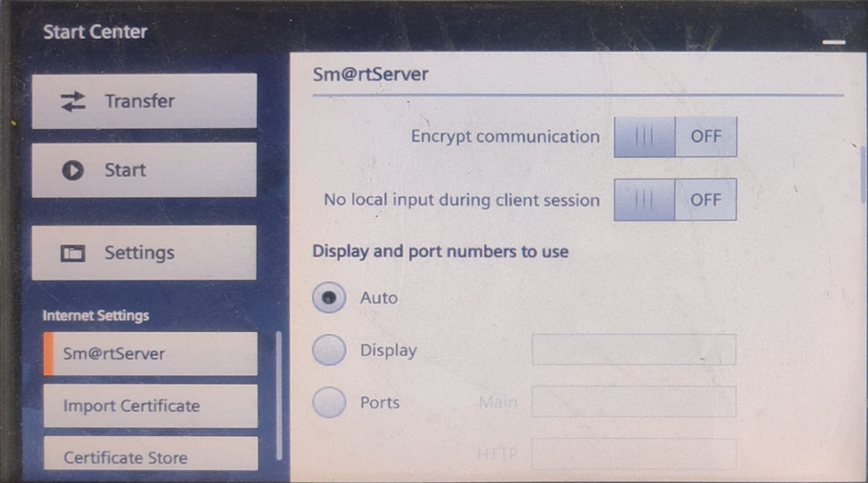Viewport: 868px width, 483px height.
Task: Click the Start Center title
Action: 96,31
